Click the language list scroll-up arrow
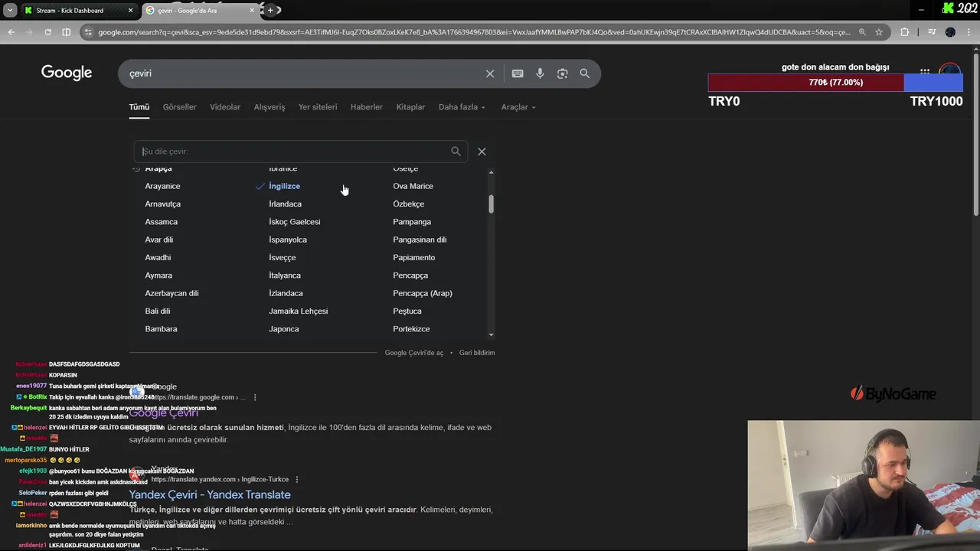 tap(491, 172)
